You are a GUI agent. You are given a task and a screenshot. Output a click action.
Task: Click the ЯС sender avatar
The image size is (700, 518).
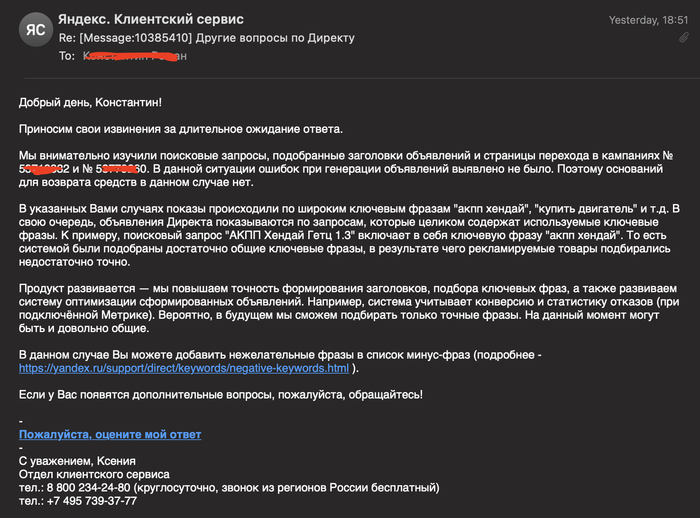[x=36, y=29]
